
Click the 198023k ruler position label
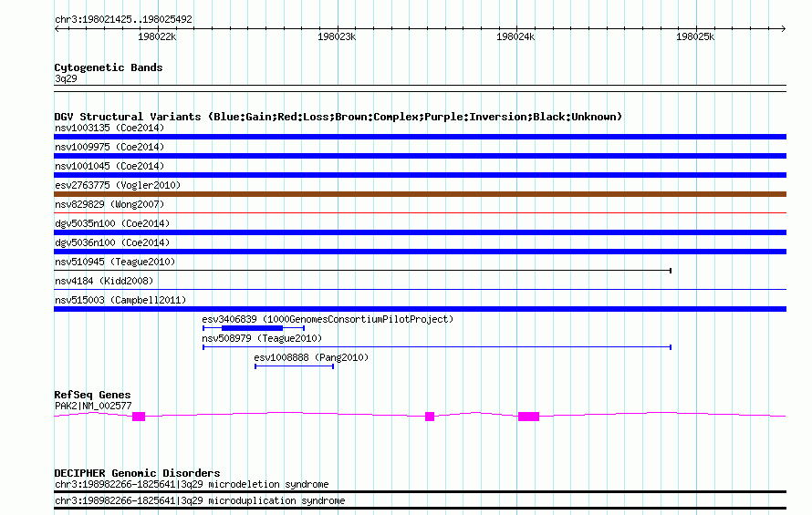click(x=337, y=36)
